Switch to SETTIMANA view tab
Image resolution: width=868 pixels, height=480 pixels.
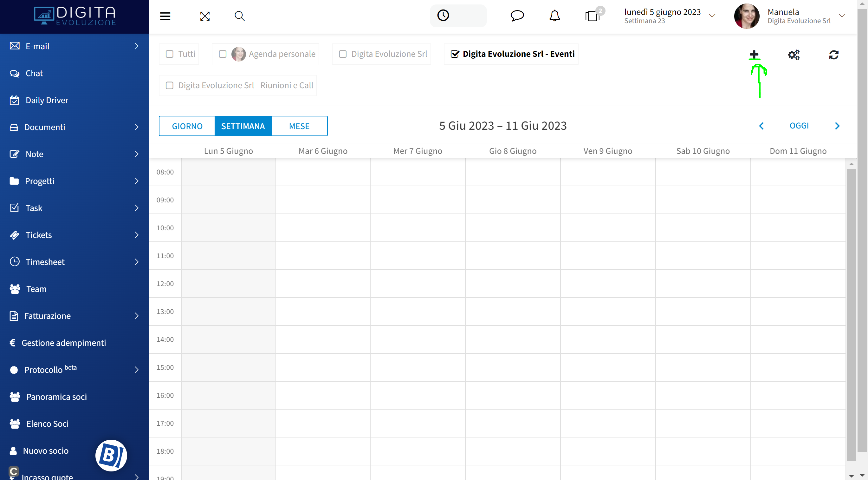pyautogui.click(x=243, y=126)
